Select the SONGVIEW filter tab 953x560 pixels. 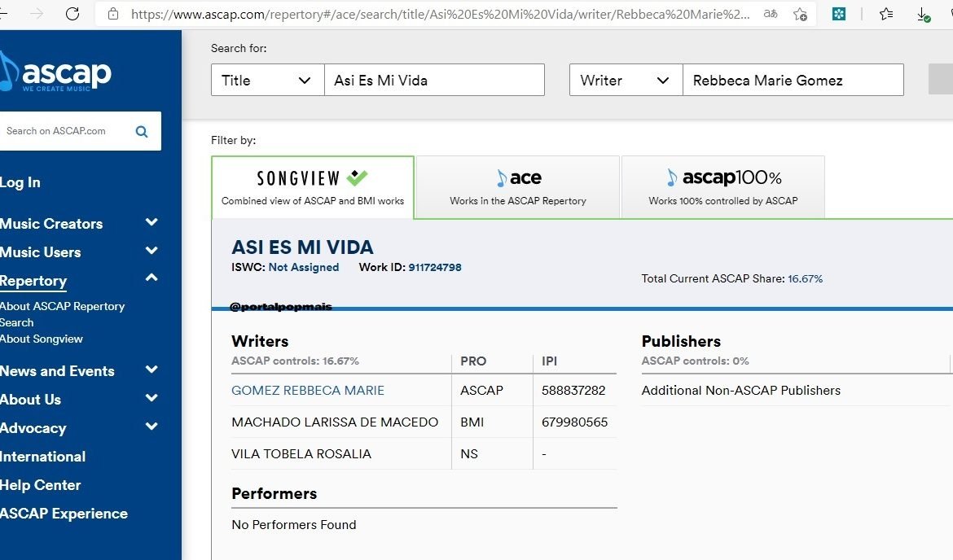click(313, 186)
